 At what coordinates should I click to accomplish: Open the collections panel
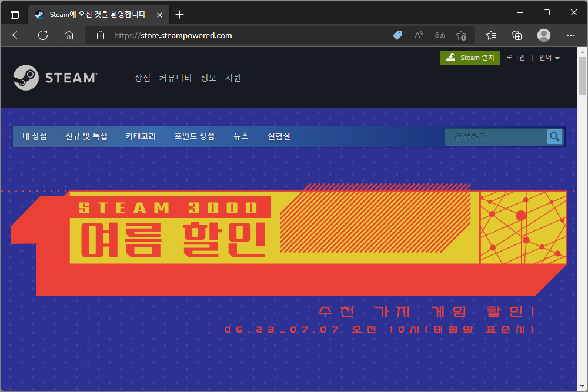coord(517,35)
